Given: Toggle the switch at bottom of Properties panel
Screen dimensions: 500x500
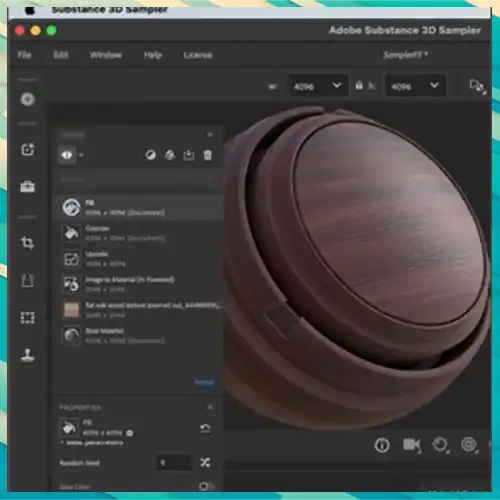Looking at the screenshot, I should click(206, 486).
